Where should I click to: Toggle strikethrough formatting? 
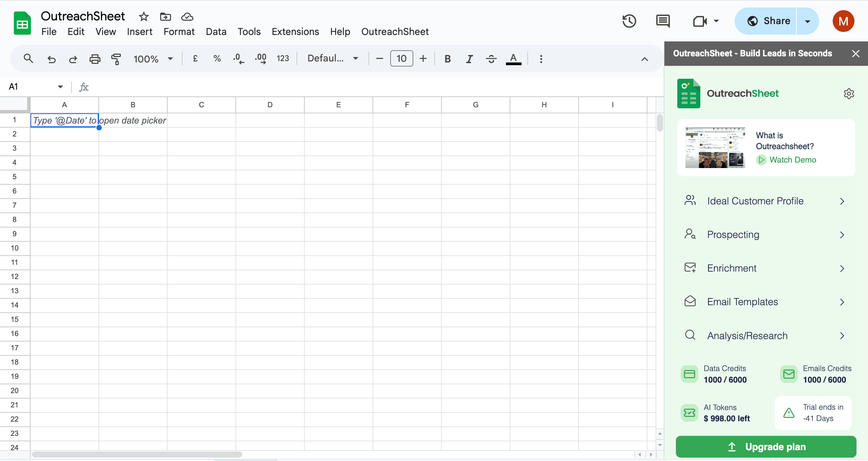click(x=491, y=59)
